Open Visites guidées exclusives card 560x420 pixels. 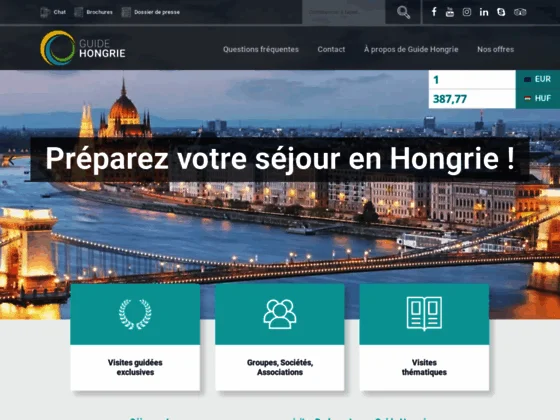[135, 338]
